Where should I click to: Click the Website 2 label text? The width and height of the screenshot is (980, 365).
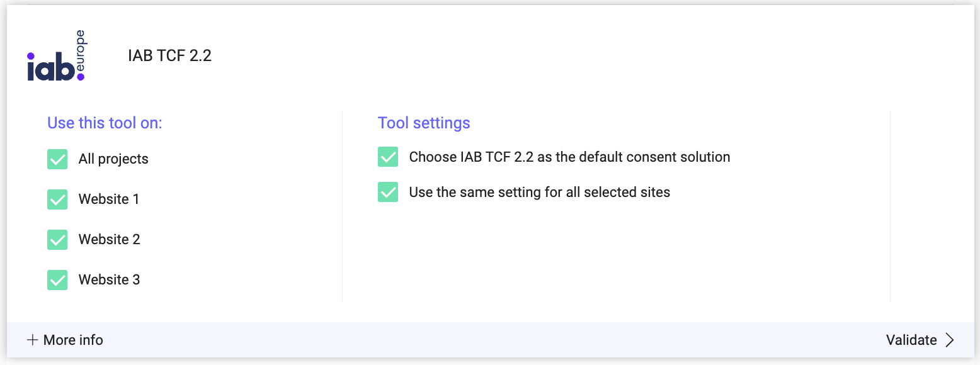coord(110,240)
